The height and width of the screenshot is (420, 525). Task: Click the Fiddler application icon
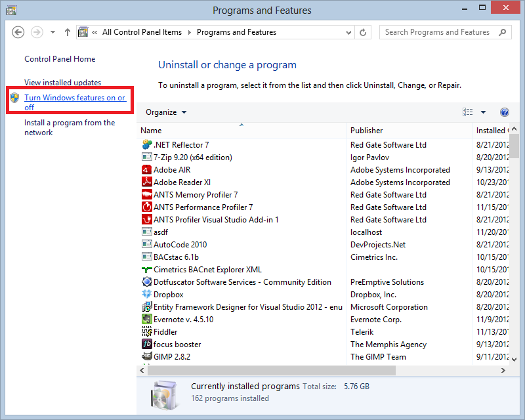[147, 332]
